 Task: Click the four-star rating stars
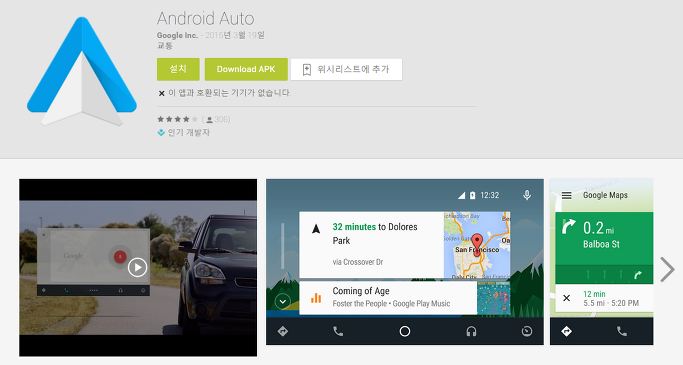[178, 119]
